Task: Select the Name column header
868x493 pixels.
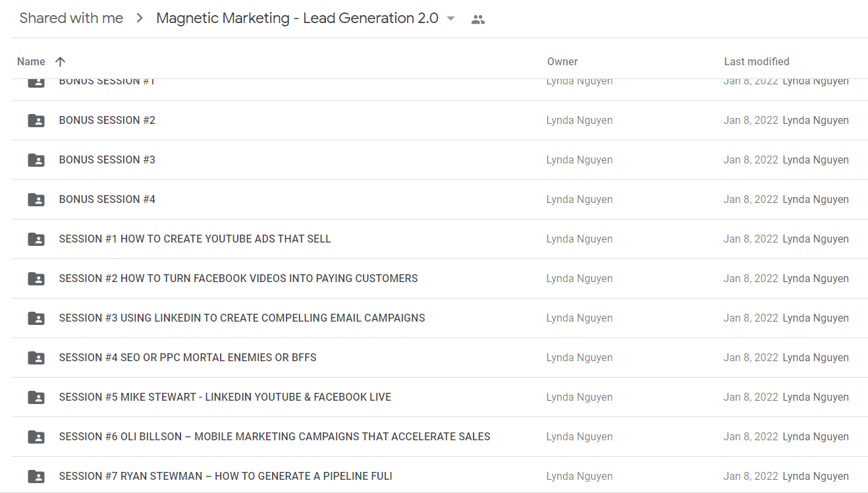Action: pyautogui.click(x=31, y=61)
